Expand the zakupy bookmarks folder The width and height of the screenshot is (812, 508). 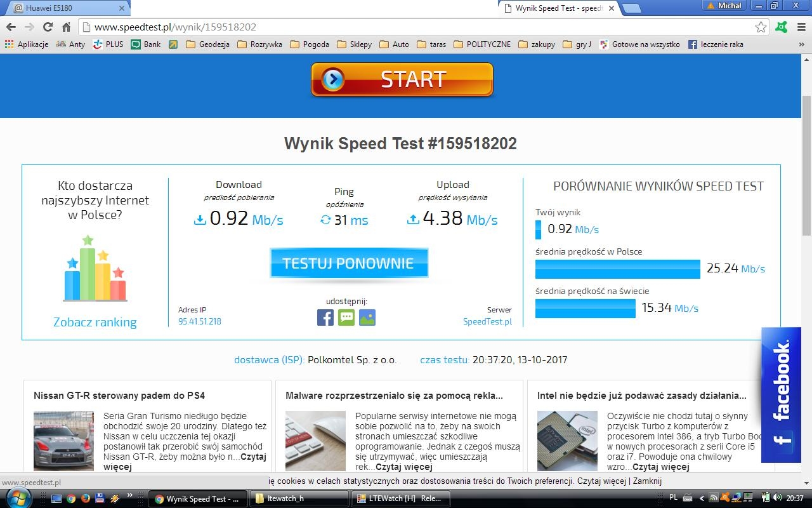(x=537, y=44)
